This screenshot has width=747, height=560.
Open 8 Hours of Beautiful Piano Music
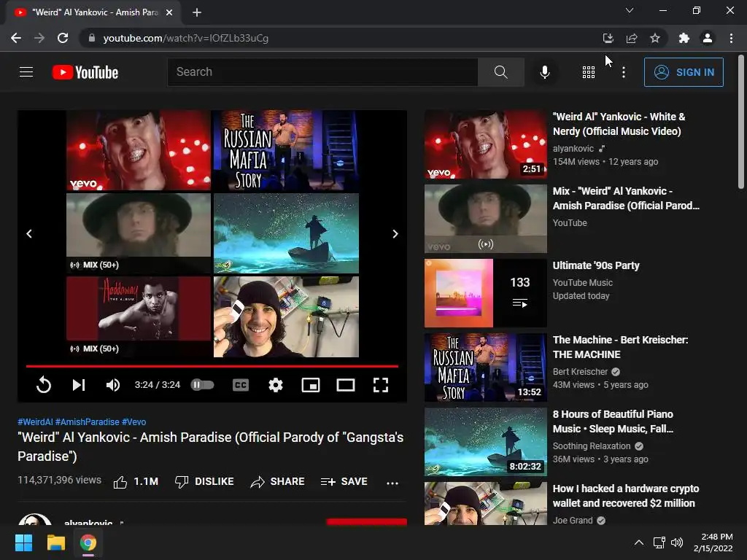click(x=613, y=421)
